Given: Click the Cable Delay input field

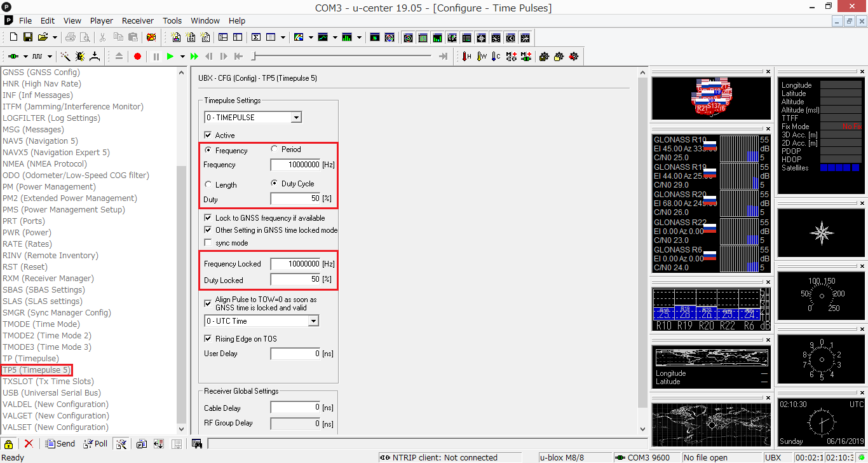Looking at the screenshot, I should (295, 408).
